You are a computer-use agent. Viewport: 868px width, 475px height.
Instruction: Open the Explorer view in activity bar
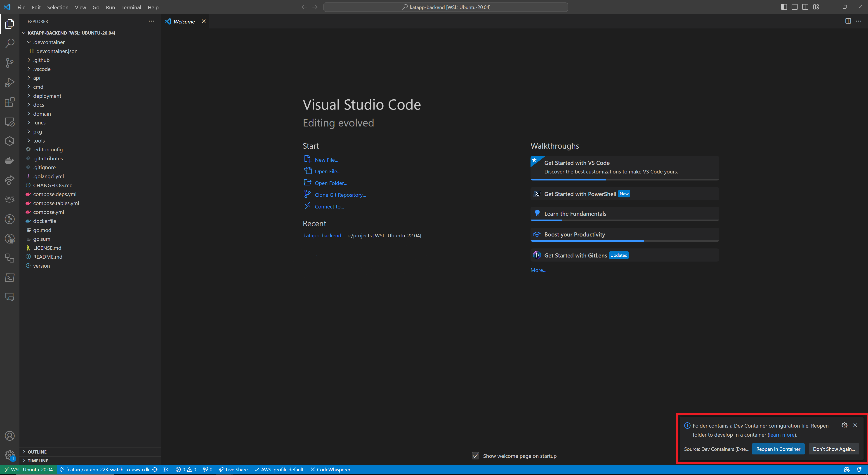coord(10,24)
